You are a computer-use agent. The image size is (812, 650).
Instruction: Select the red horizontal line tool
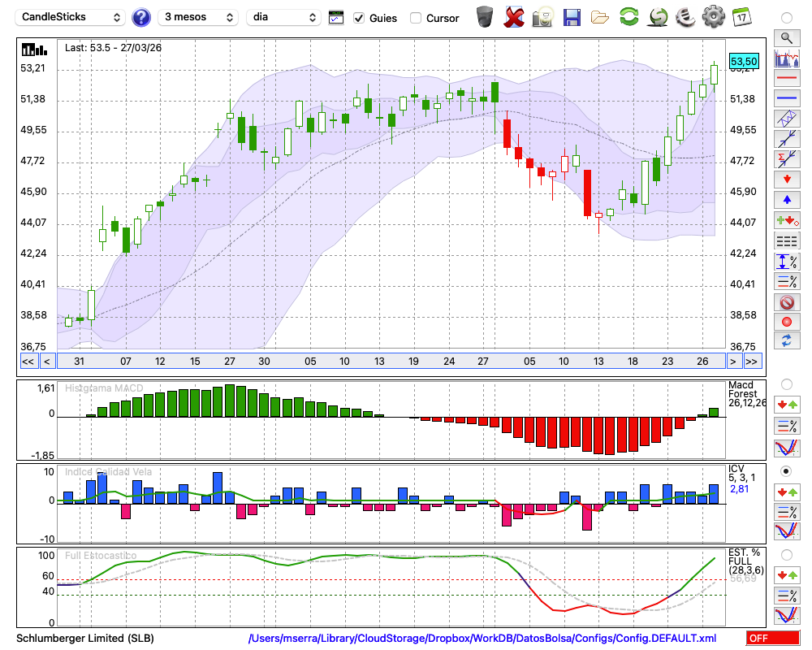pyautogui.click(x=787, y=78)
